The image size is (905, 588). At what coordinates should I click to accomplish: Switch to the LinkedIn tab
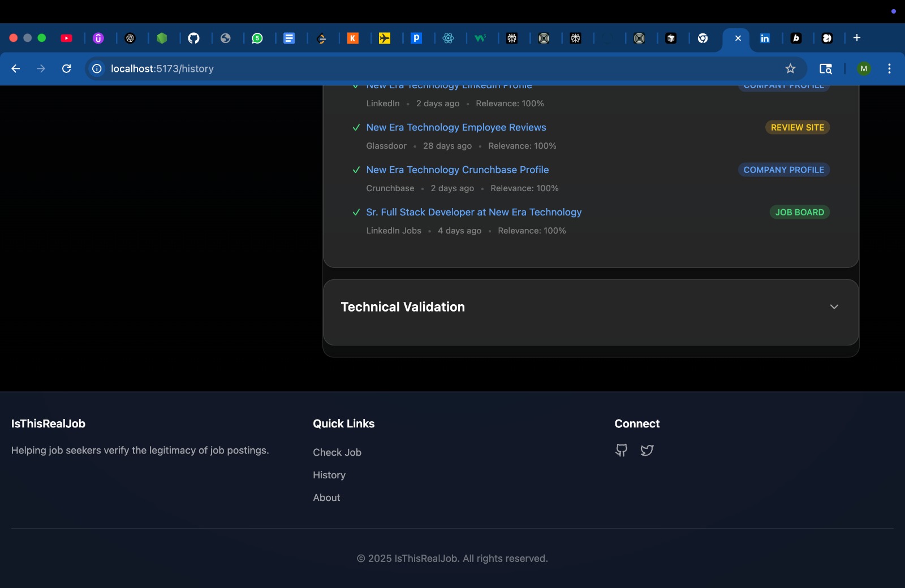[x=765, y=38]
